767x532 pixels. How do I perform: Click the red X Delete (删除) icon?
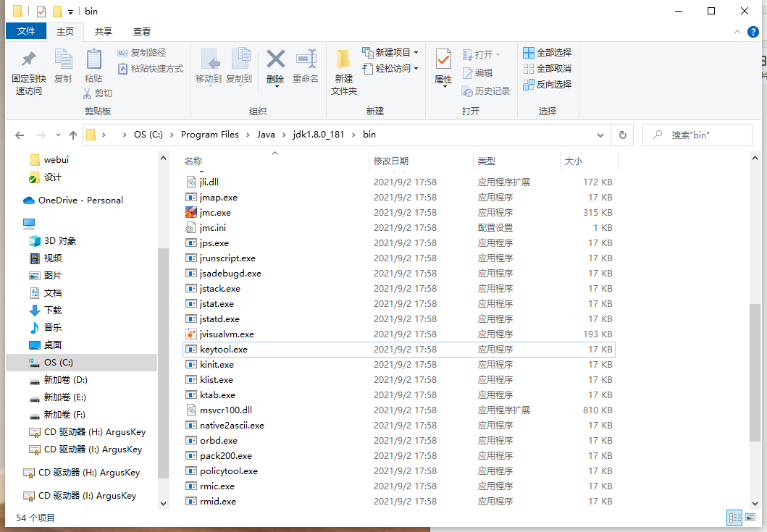275,59
